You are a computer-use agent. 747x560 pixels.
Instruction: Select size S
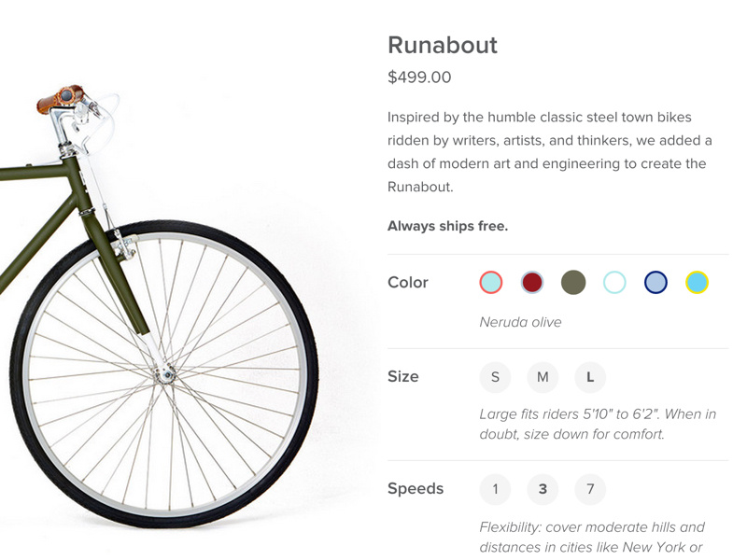click(x=495, y=377)
